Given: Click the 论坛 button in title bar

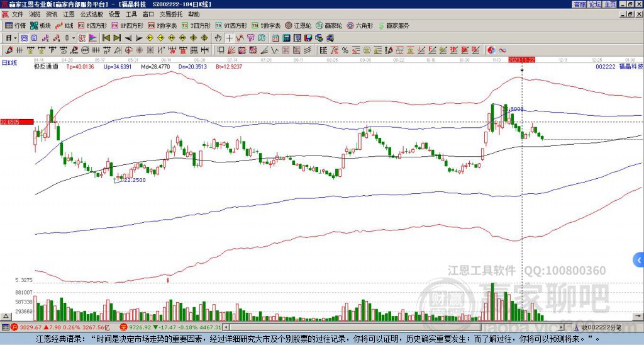Looking at the screenshot, I should click(595, 4).
